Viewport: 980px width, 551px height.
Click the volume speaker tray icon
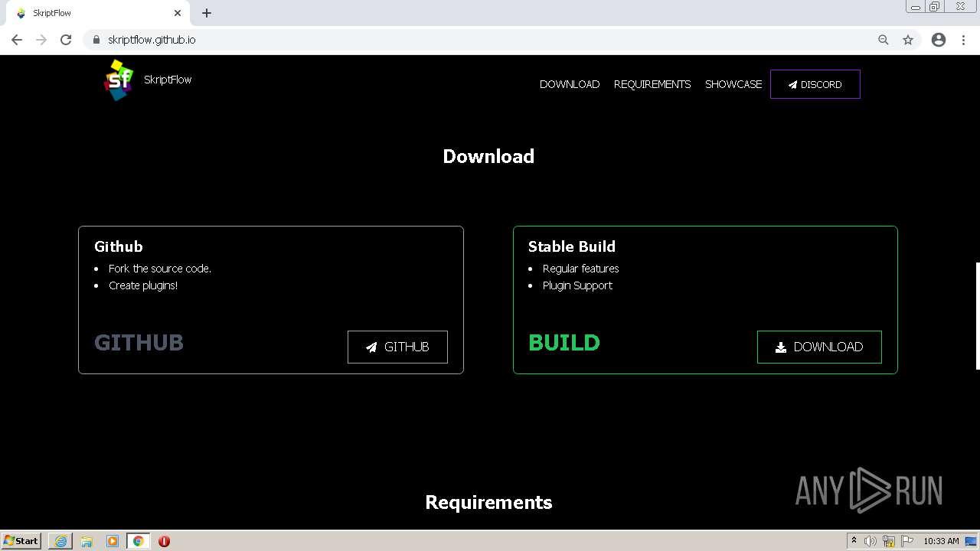(x=871, y=541)
